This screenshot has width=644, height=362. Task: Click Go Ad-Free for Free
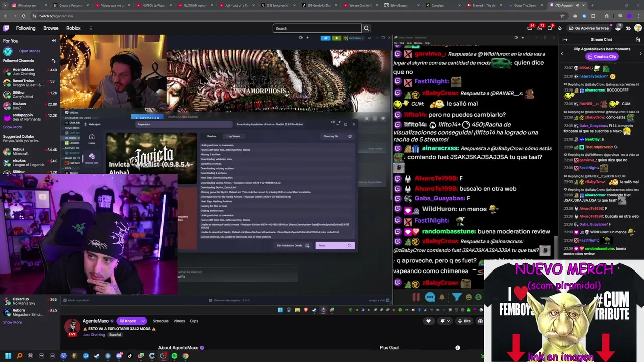click(589, 28)
